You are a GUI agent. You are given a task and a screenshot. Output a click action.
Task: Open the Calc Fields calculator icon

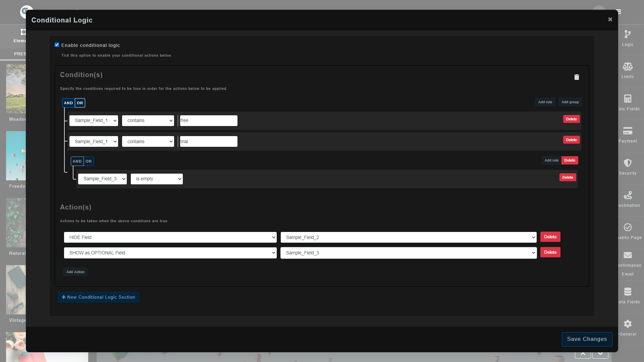pyautogui.click(x=628, y=99)
